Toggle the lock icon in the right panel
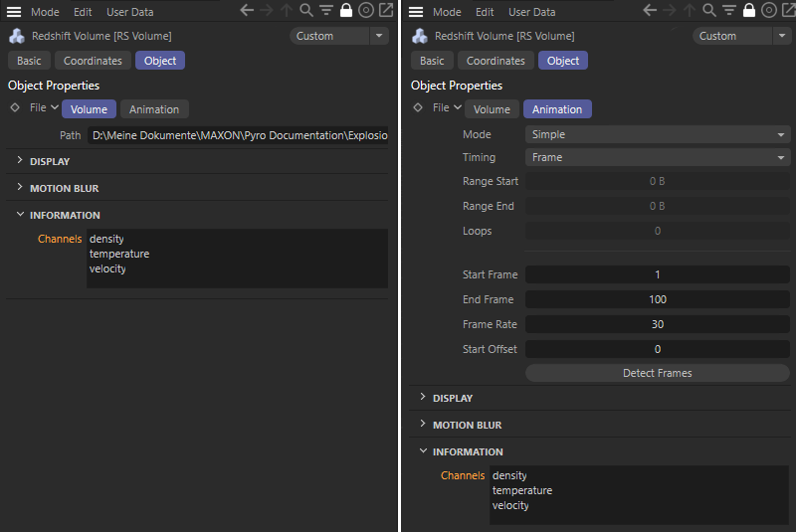Screen dimensions: 796x532 pos(747,11)
